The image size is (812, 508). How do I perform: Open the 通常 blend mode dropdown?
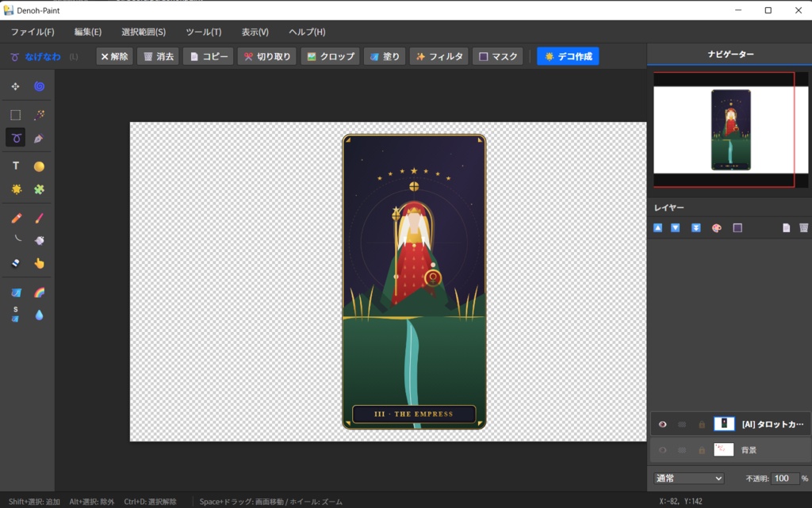tap(689, 479)
